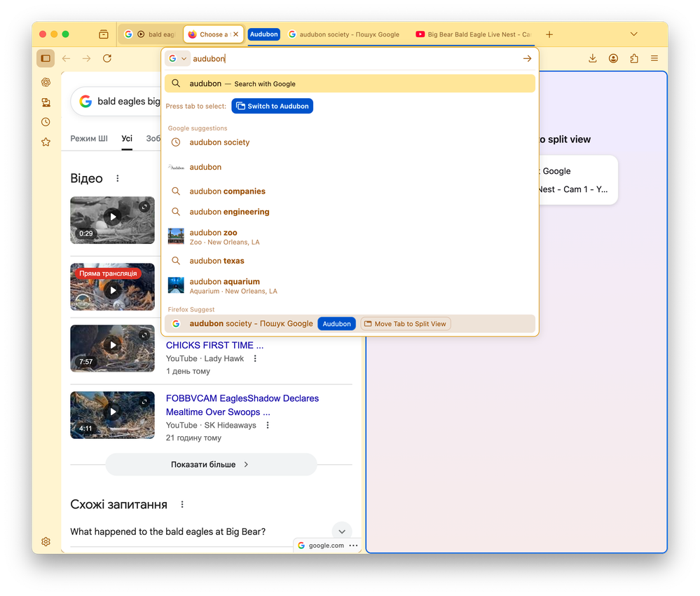Go back to previous page

pyautogui.click(x=66, y=58)
